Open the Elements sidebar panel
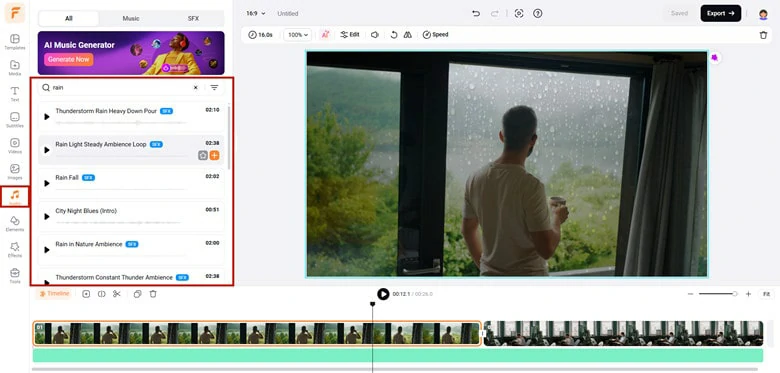Viewport: 780px width, 373px height. [x=15, y=224]
